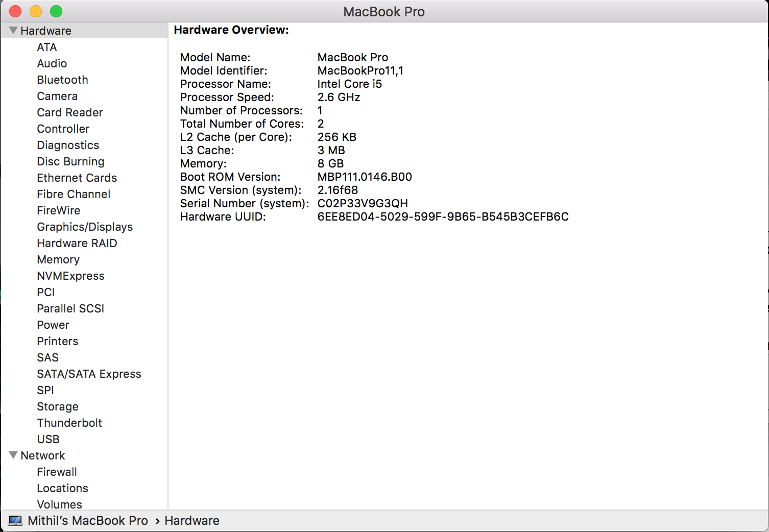Select Firewall under Network

57,472
